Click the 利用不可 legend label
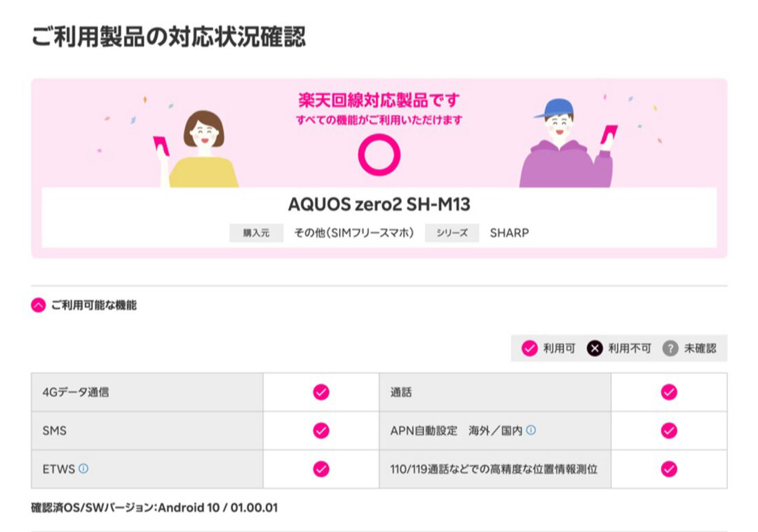Viewport: 758px width, 532px height. (x=629, y=348)
